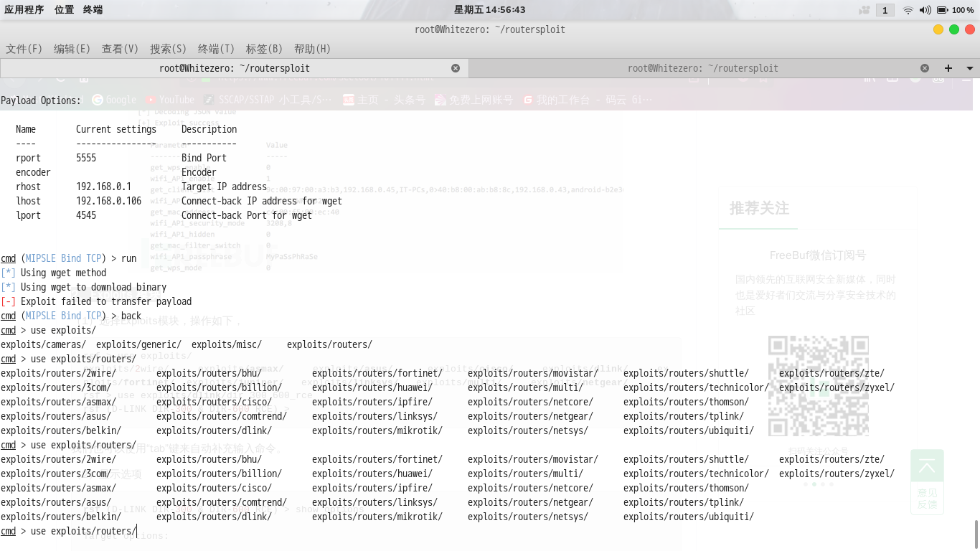980x551 pixels.
Task: Close the first active routersploit tab
Action: click(x=456, y=68)
